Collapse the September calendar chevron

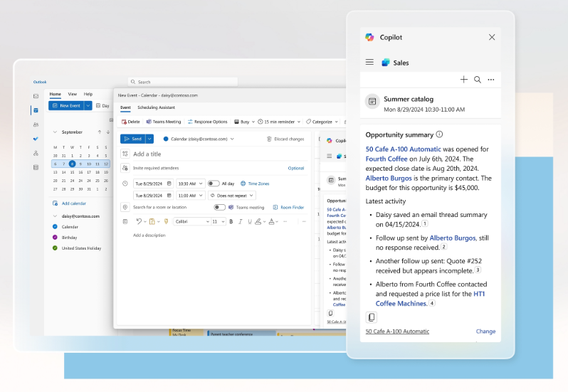[55, 132]
